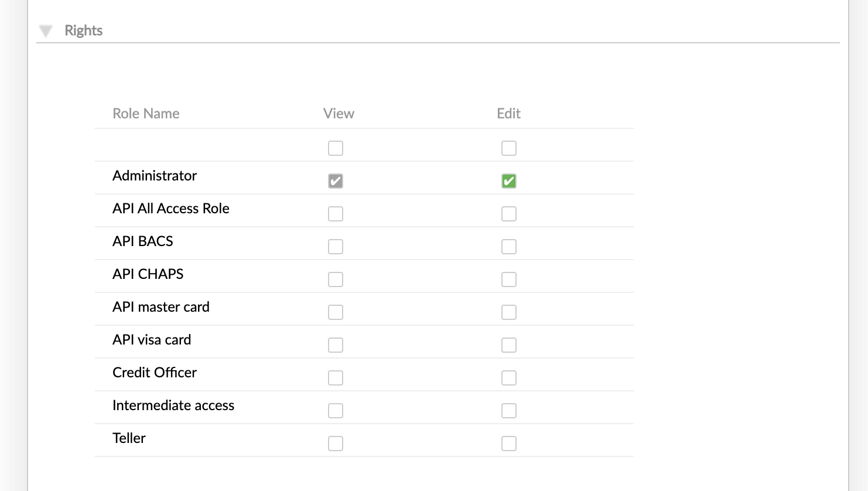The width and height of the screenshot is (868, 491).
Task: Uncheck the View checkbox for Administrator
Action: (x=336, y=180)
